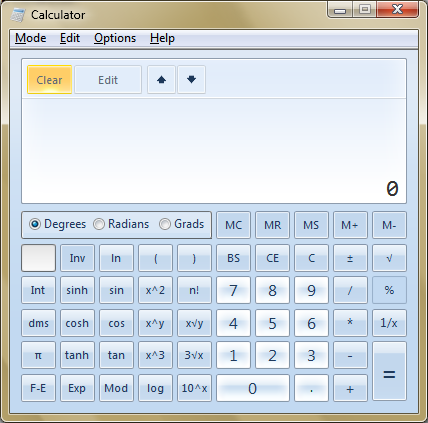Click the MS memory store key
The image size is (428, 423).
pos(311,225)
